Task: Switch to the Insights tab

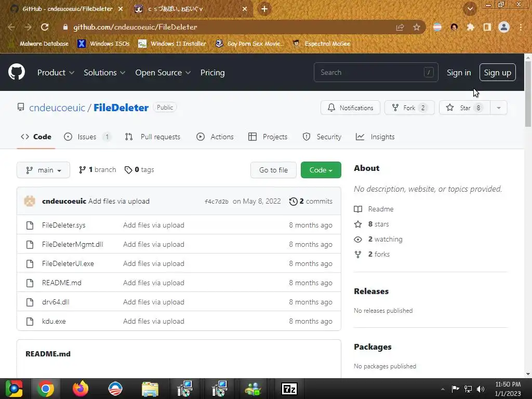Action: click(x=375, y=137)
